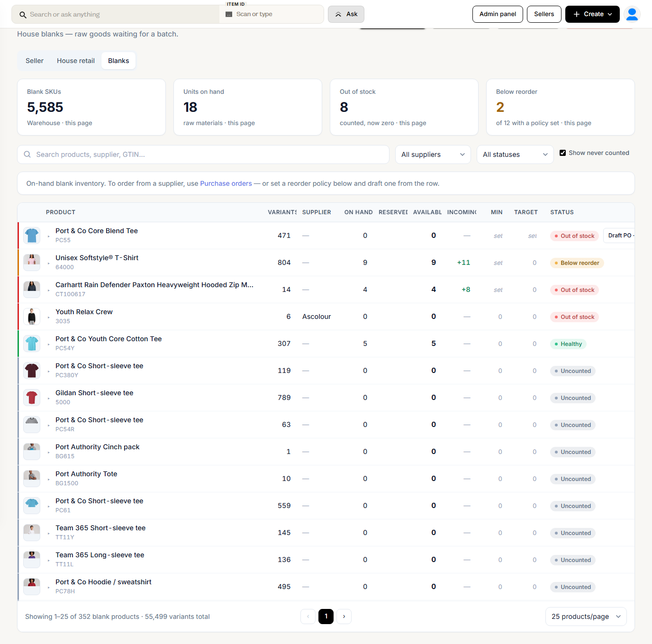This screenshot has height=644, width=652.
Task: Set target for Port & Co Core Blend Tee
Action: pyautogui.click(x=533, y=236)
